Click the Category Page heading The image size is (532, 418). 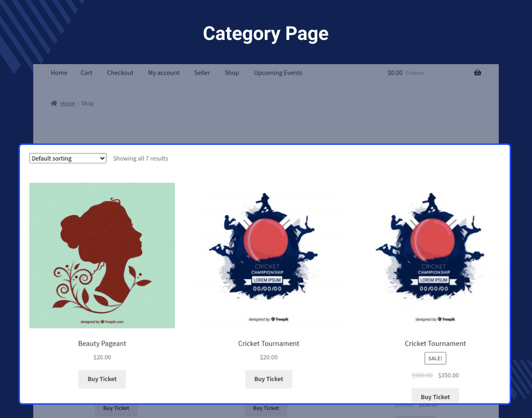(266, 34)
